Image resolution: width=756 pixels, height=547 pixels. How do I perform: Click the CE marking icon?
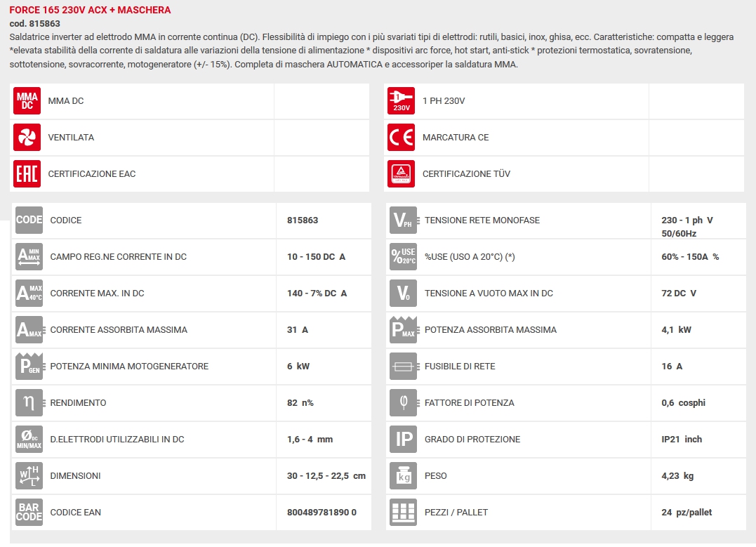click(x=402, y=138)
